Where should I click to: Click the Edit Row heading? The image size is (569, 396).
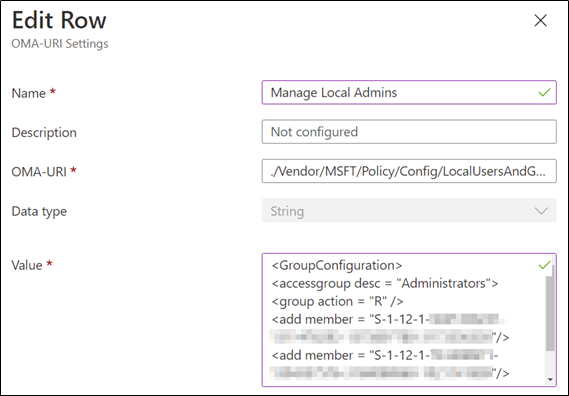(x=59, y=20)
